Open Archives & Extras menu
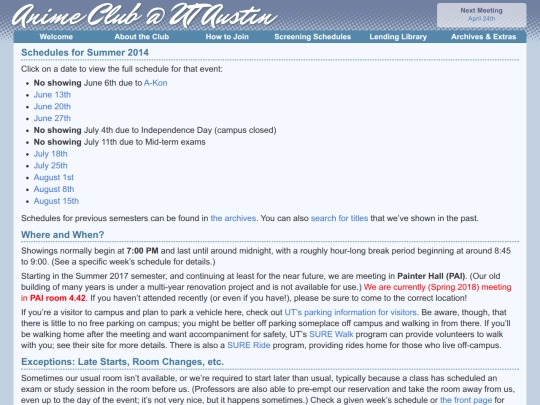Viewport: 540px width, 405px height. point(484,37)
